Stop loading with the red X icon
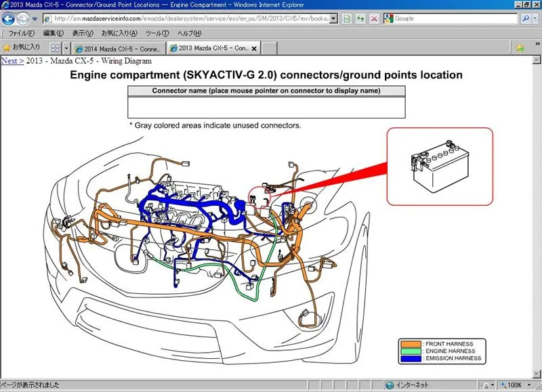The height and width of the screenshot is (392, 542). pos(374,19)
